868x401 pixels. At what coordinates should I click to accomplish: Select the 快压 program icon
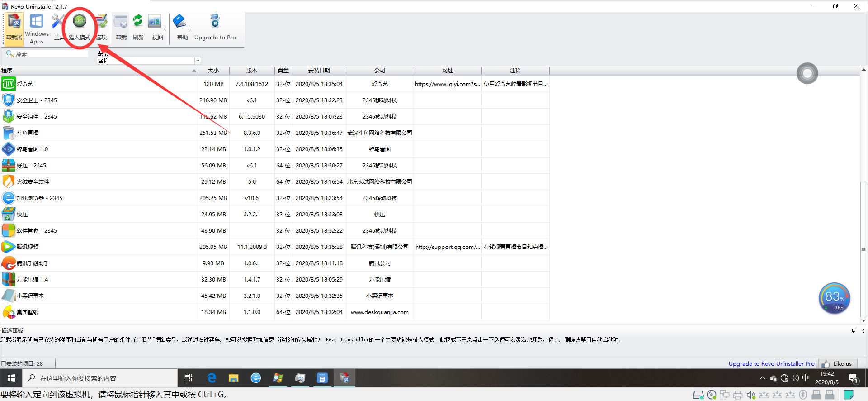8,215
